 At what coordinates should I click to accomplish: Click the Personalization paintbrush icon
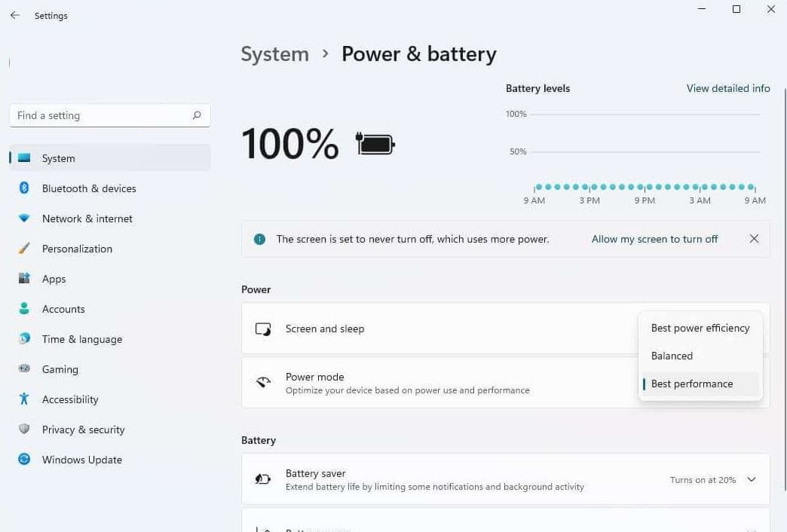[24, 249]
